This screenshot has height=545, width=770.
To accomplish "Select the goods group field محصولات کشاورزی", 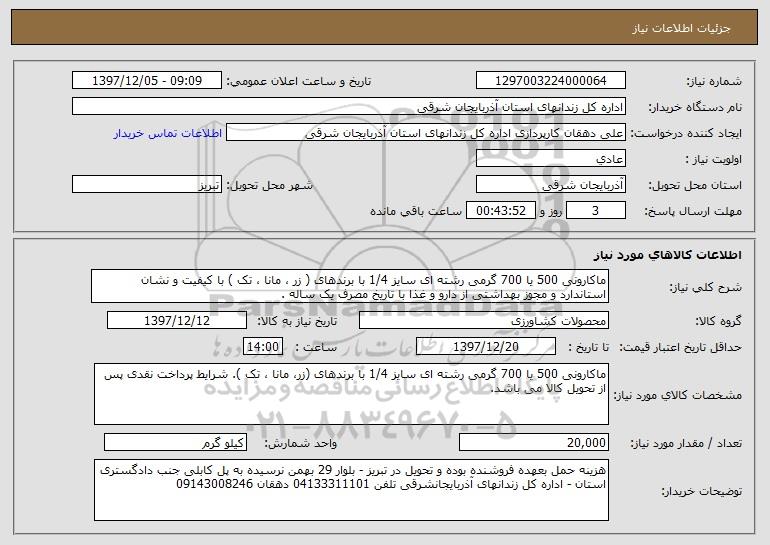I will 484,321.
